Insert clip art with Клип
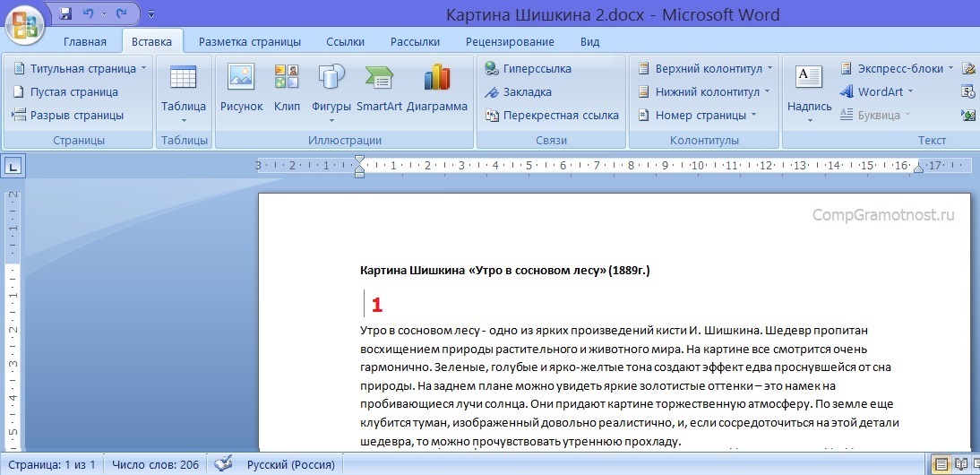The width and height of the screenshot is (980, 475). pyautogui.click(x=287, y=89)
